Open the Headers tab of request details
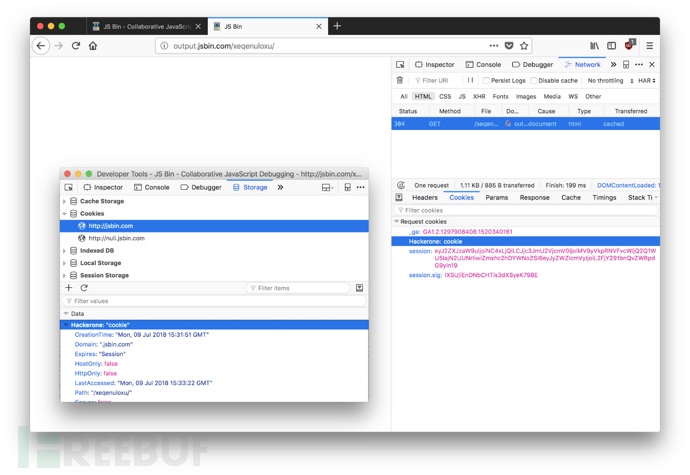 [425, 198]
